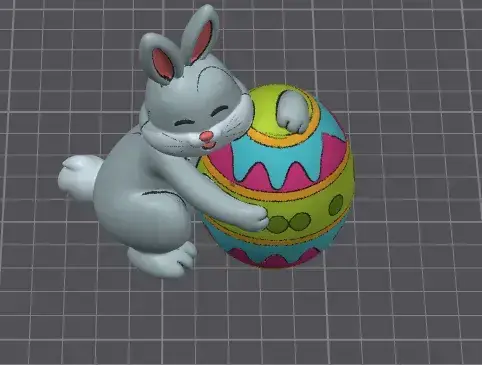Click the bunny's pink nose
This screenshot has width=482, height=366.
[206, 136]
